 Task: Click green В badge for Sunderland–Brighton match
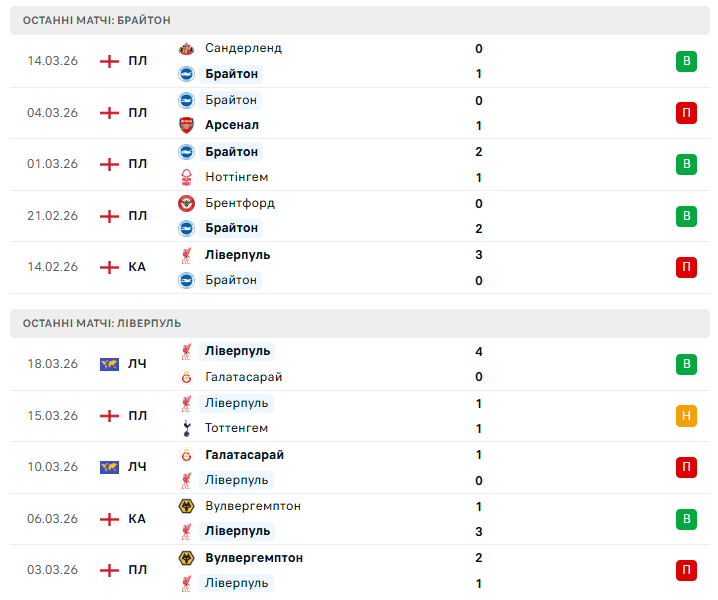click(x=686, y=61)
